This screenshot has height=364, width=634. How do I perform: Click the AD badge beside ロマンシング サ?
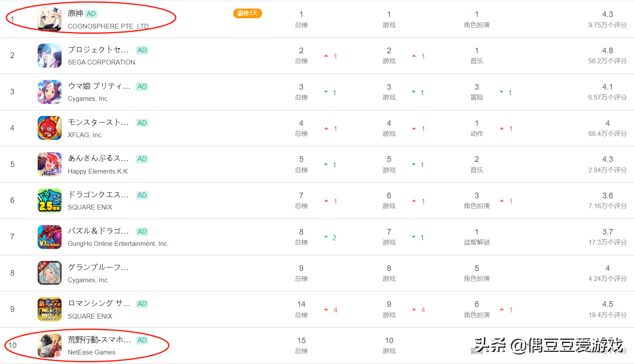[x=142, y=304]
